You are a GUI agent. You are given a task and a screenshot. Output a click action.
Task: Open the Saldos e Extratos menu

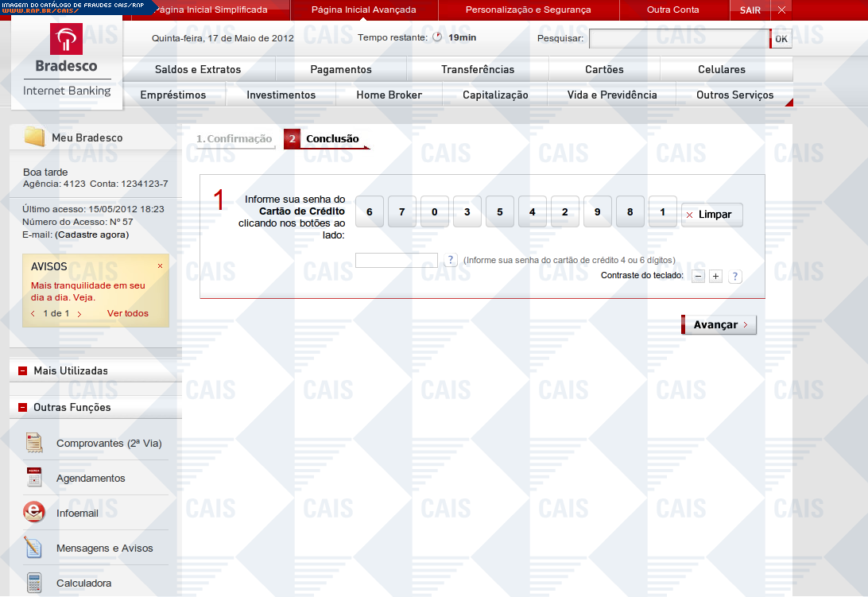click(x=198, y=70)
